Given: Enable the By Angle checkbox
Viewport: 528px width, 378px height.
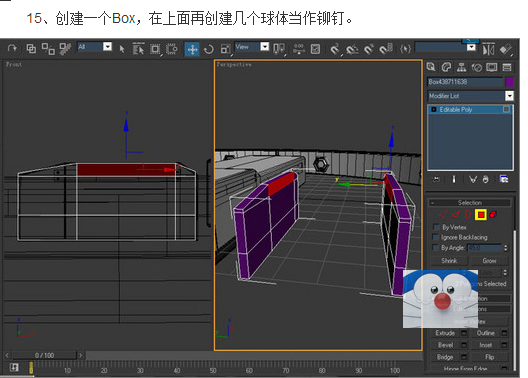Looking at the screenshot, I should click(436, 248).
